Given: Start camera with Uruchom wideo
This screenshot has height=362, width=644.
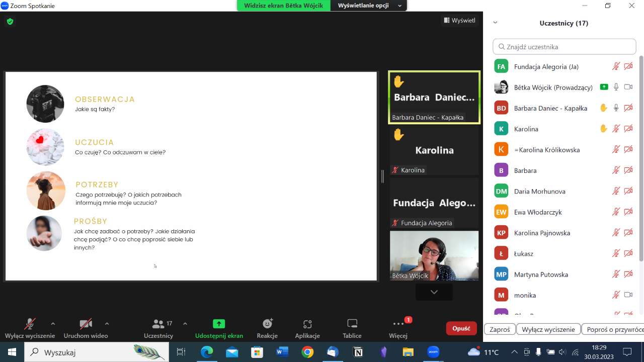Looking at the screenshot, I should click(x=86, y=328).
